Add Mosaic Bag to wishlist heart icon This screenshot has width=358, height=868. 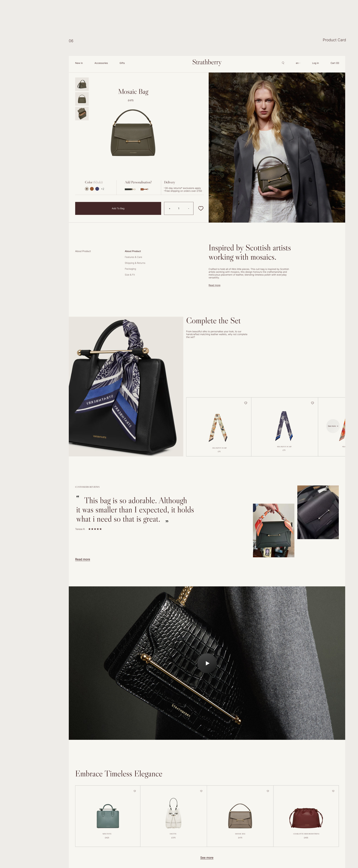[x=201, y=208]
